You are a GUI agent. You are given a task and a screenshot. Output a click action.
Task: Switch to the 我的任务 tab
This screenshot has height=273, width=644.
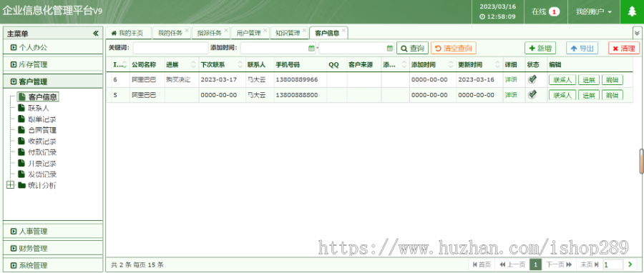(x=170, y=33)
